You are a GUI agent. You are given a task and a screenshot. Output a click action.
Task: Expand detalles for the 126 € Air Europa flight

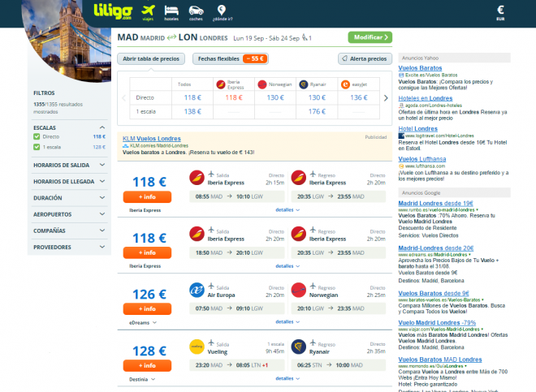pos(287,321)
